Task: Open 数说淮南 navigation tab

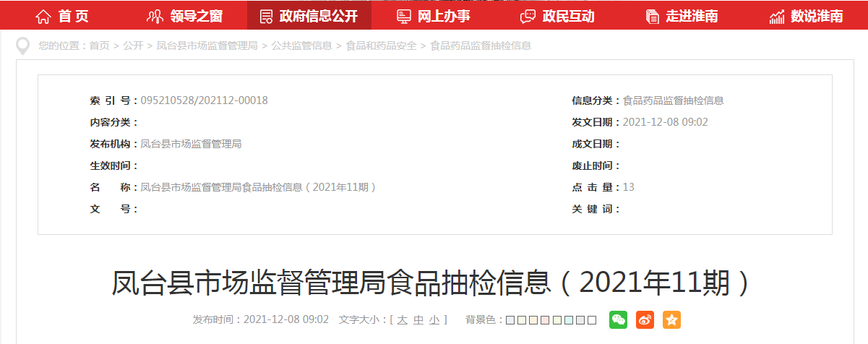Action: [806, 16]
